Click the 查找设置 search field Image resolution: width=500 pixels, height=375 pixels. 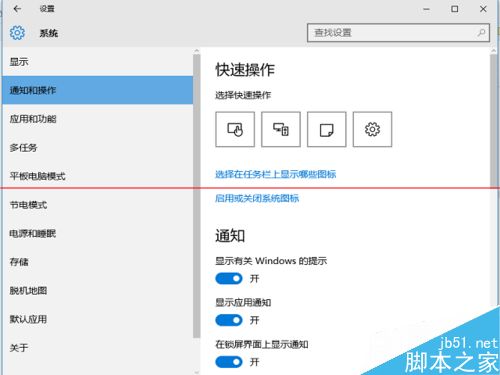tap(398, 33)
